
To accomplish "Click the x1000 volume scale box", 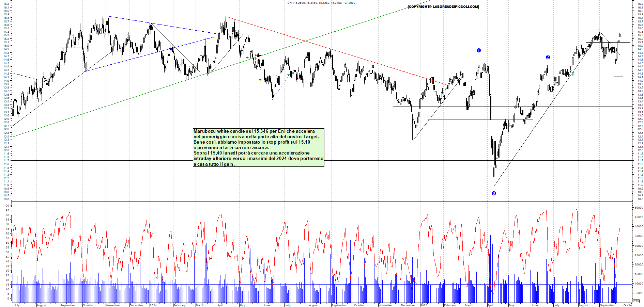I will click(636, 301).
